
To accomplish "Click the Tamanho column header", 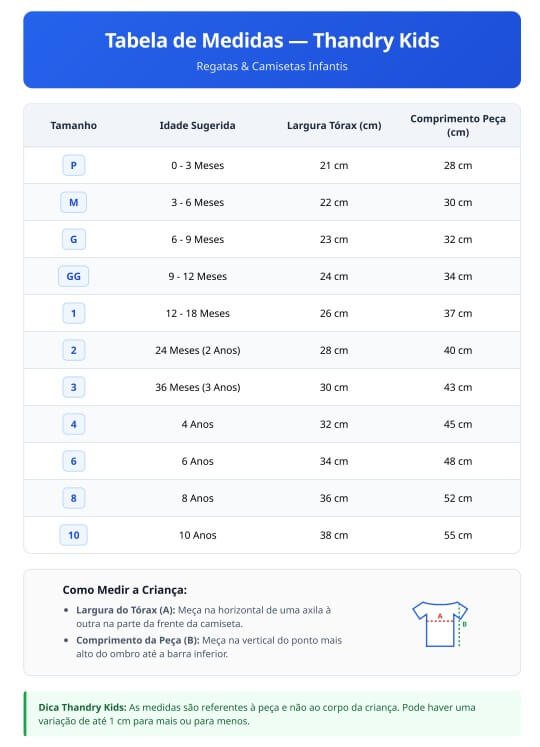I will point(73,125).
